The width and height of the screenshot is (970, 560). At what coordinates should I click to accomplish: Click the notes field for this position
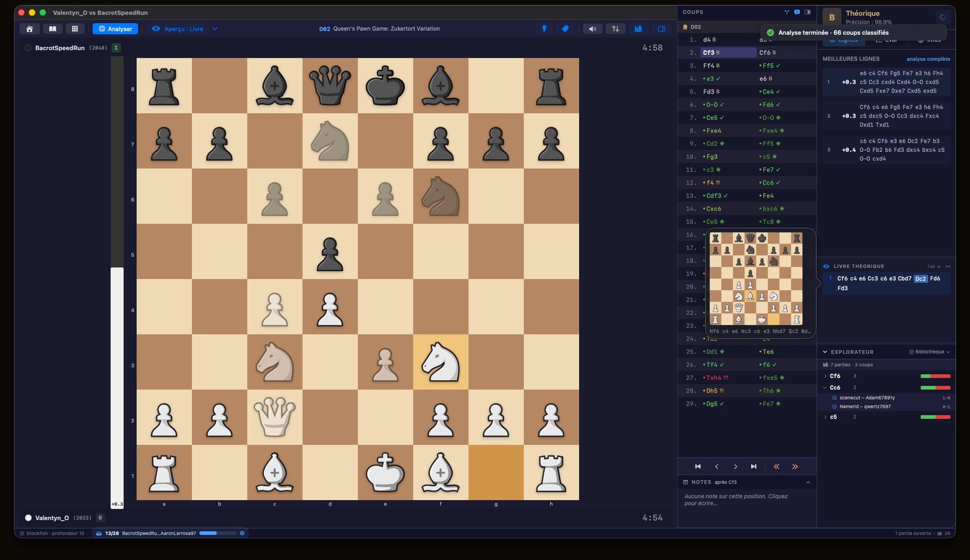click(747, 500)
